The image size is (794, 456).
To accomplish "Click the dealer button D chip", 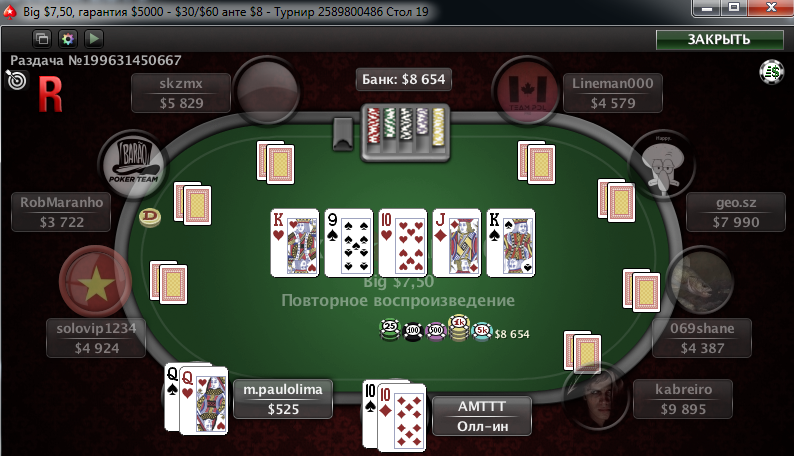I will 150,217.
